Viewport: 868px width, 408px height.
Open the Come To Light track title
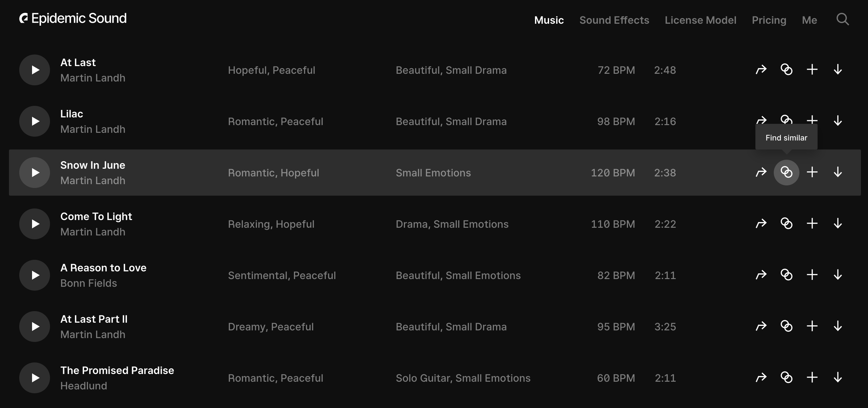click(x=96, y=217)
